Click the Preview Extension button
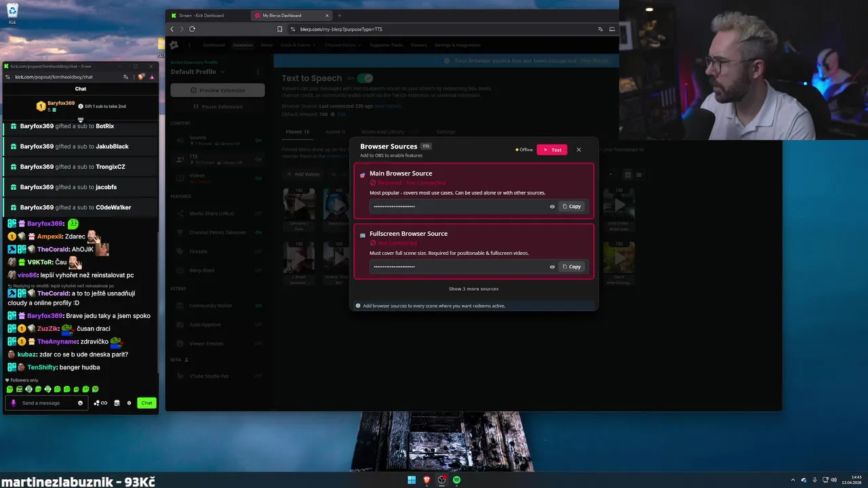 218,90
